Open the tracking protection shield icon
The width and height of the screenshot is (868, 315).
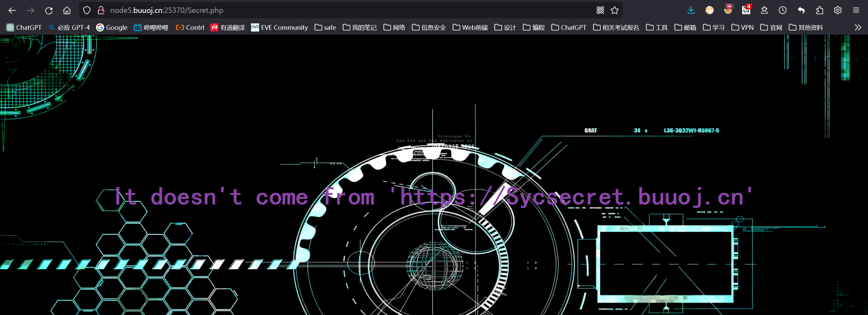click(x=87, y=10)
